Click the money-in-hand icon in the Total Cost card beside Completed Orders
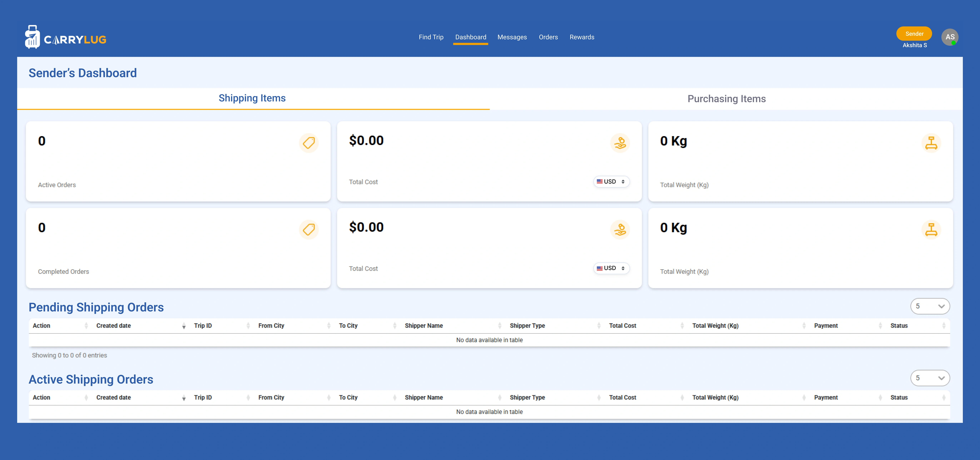This screenshot has width=980, height=460. click(620, 230)
